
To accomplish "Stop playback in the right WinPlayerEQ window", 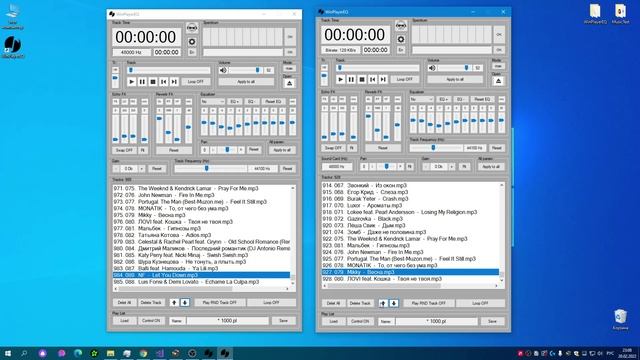I will pyautogui.click(x=362, y=79).
